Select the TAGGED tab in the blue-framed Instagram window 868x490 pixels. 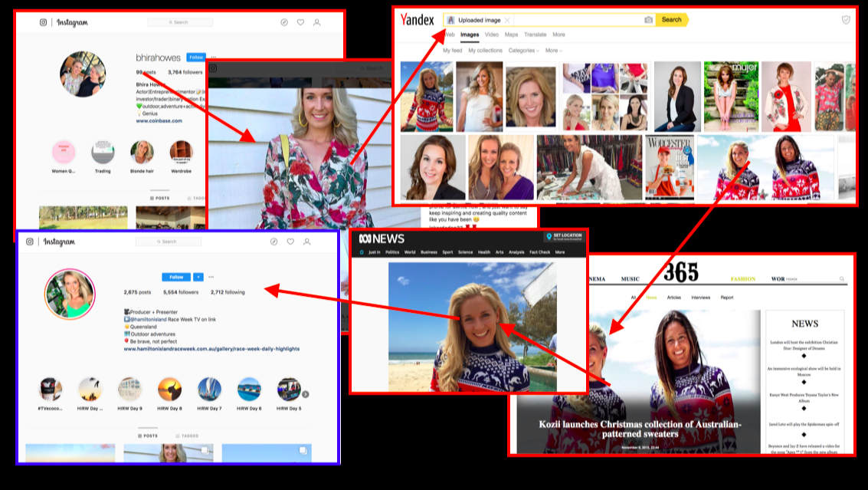coord(187,436)
